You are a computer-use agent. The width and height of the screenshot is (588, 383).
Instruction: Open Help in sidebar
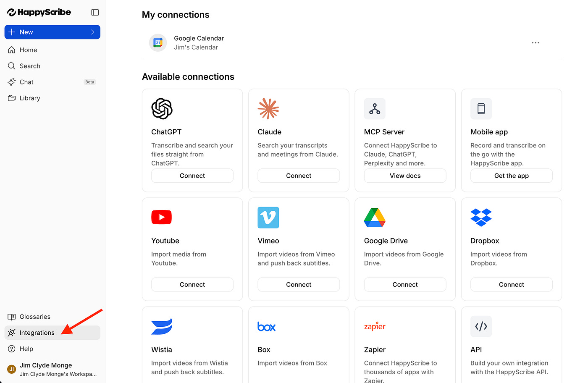[52, 349]
